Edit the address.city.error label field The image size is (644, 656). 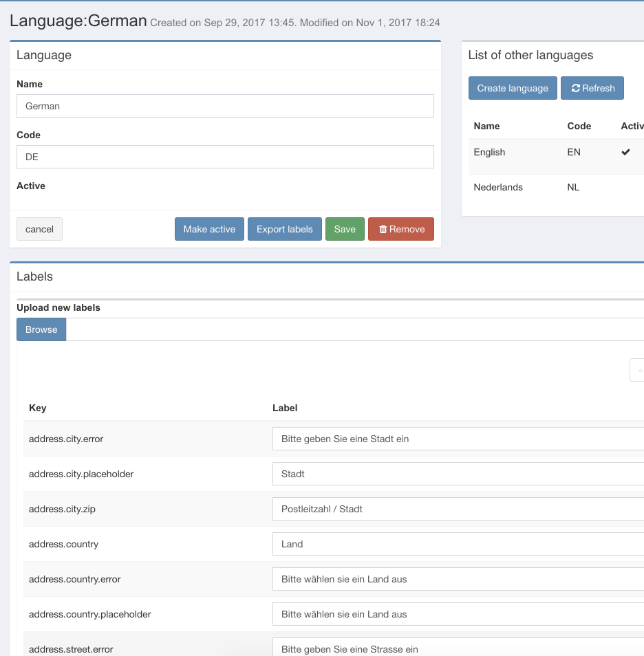458,439
